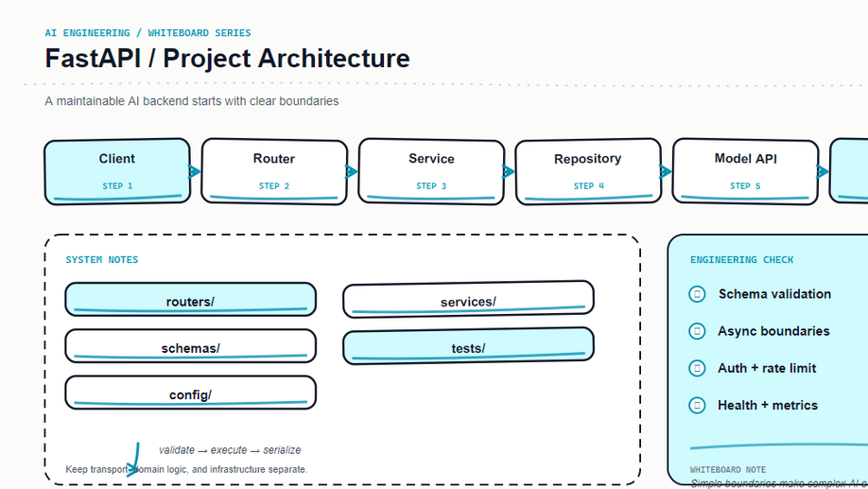
Task: Open the routers/ folder chip
Action: click(x=190, y=300)
